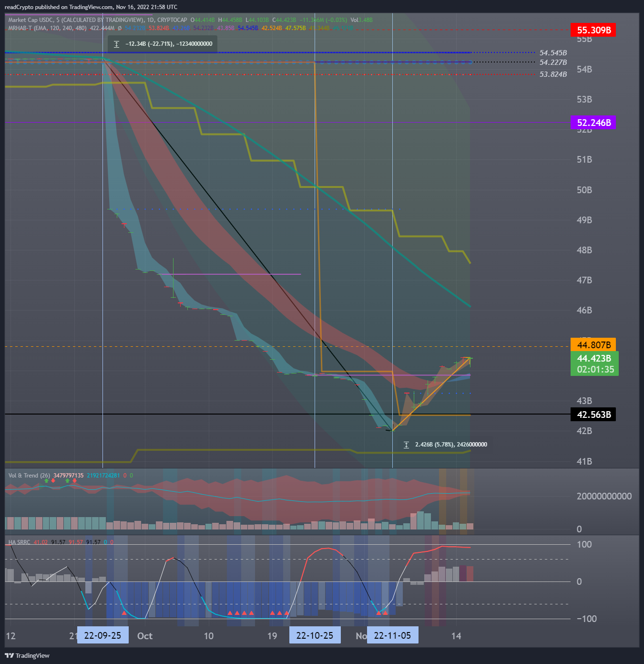
Task: Click the 20000000000 volume axis label
Action: click(x=604, y=496)
